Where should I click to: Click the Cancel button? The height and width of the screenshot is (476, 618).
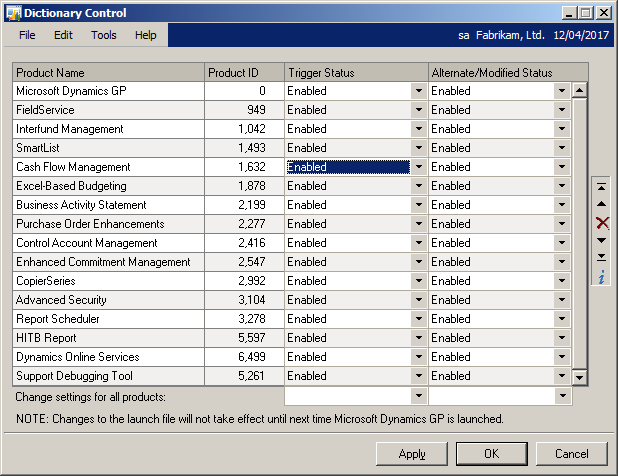click(x=571, y=454)
